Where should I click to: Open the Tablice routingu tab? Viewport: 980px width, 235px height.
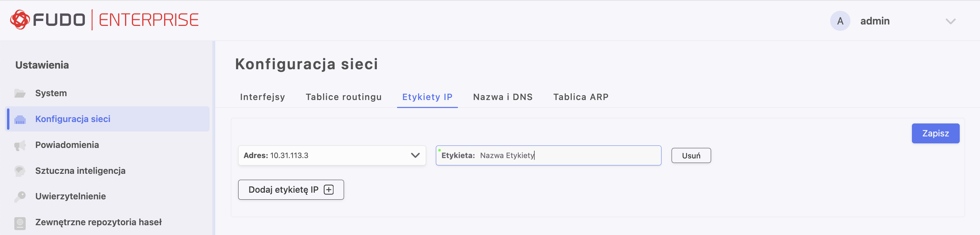[344, 97]
